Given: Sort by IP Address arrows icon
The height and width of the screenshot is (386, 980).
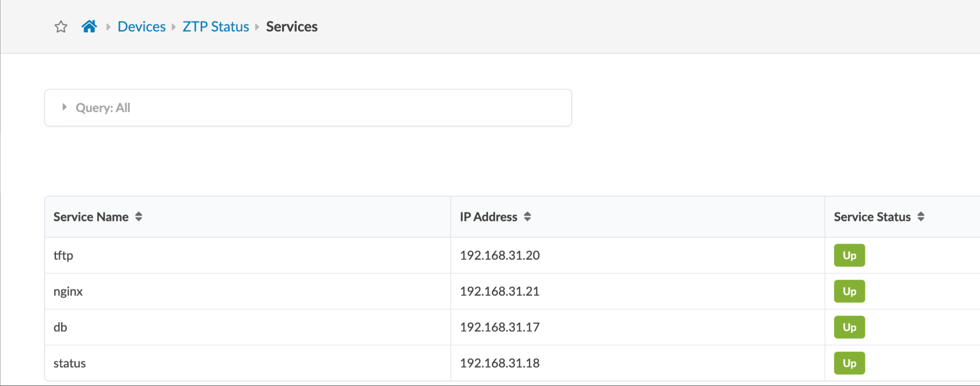Looking at the screenshot, I should pos(527,217).
